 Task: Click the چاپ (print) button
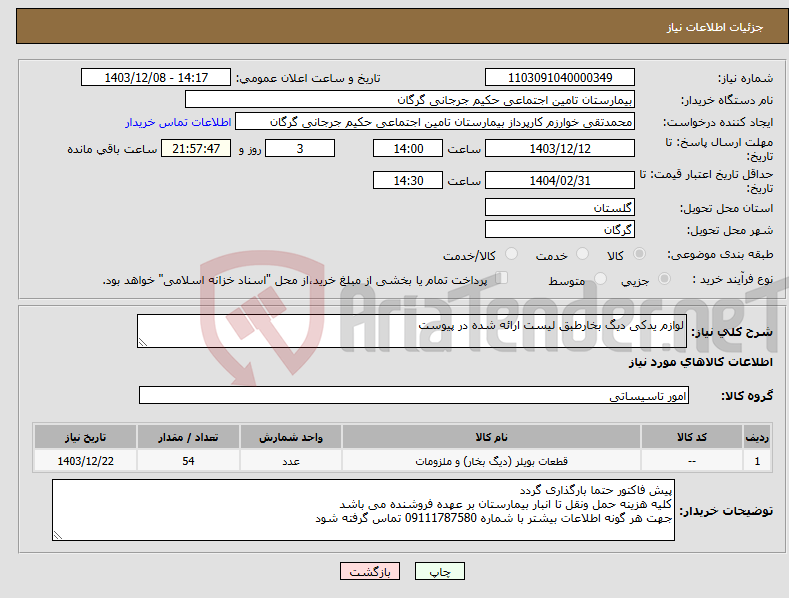click(x=439, y=571)
